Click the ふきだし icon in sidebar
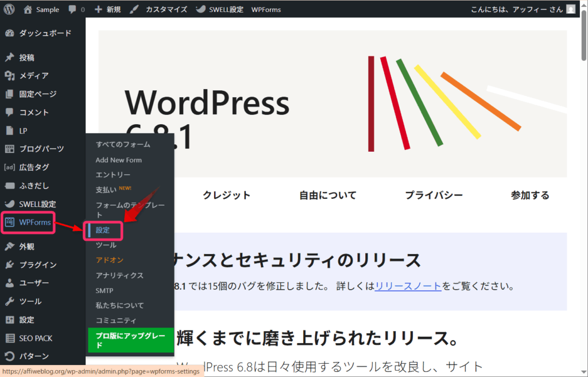This screenshot has width=588, height=377. click(x=10, y=186)
